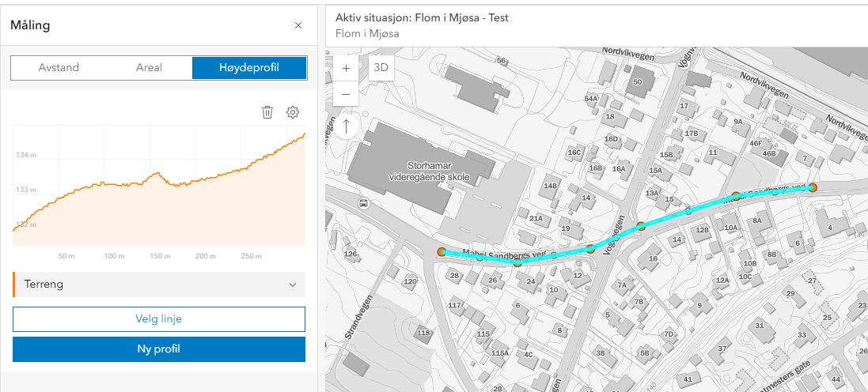Click building number 37 on the map
This screenshot has width=868, height=392.
(722, 349)
